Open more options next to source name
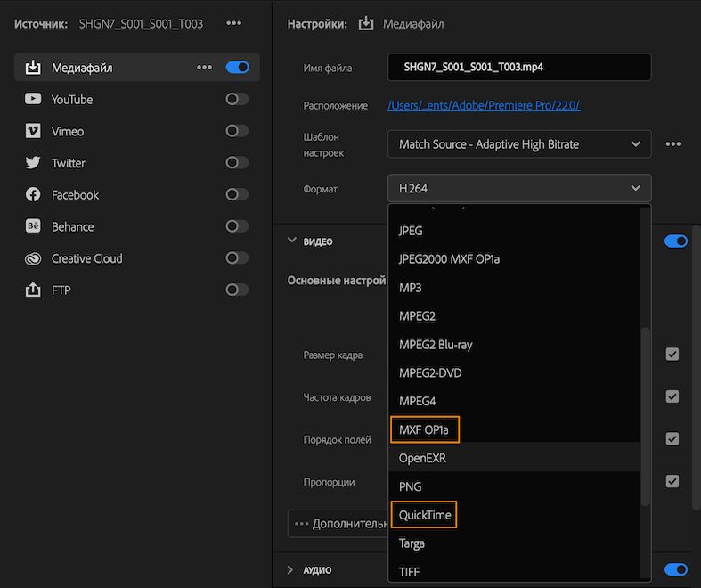Image resolution: width=701 pixels, height=588 pixels. point(233,23)
